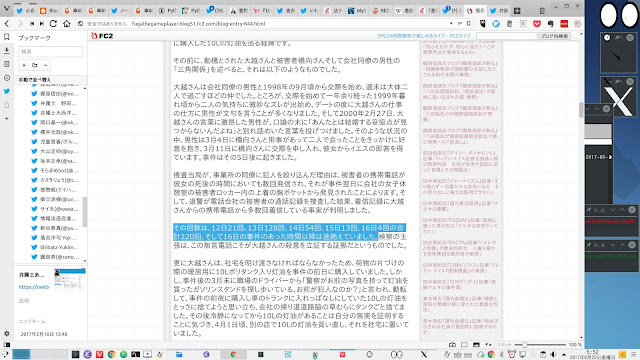
Task: Switch to the Wikipedia tab
Action: tap(404, 11)
